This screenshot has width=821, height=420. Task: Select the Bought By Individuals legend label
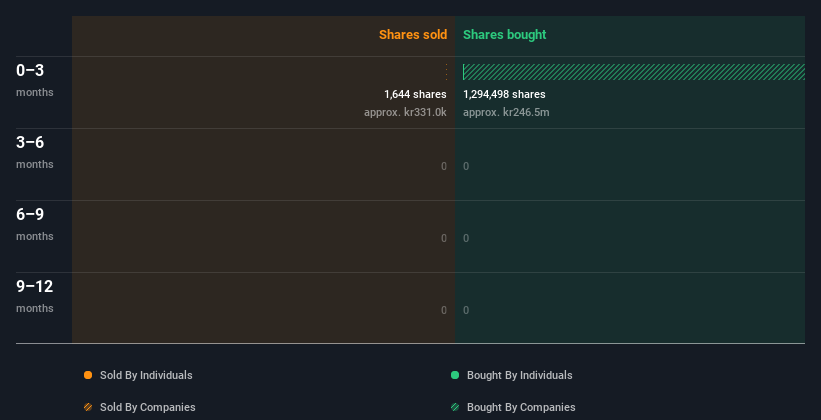click(x=519, y=375)
